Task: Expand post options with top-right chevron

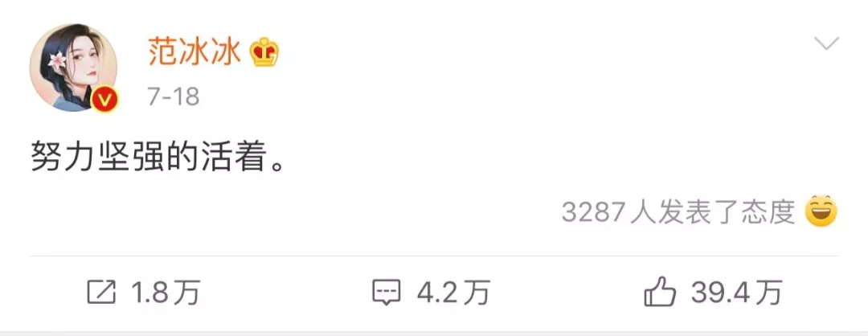Action: tap(826, 43)
